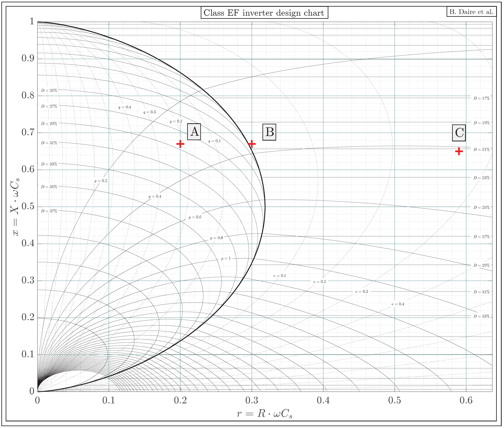Click the boxed letter B label
The width and height of the screenshot is (504, 428).
(x=269, y=132)
